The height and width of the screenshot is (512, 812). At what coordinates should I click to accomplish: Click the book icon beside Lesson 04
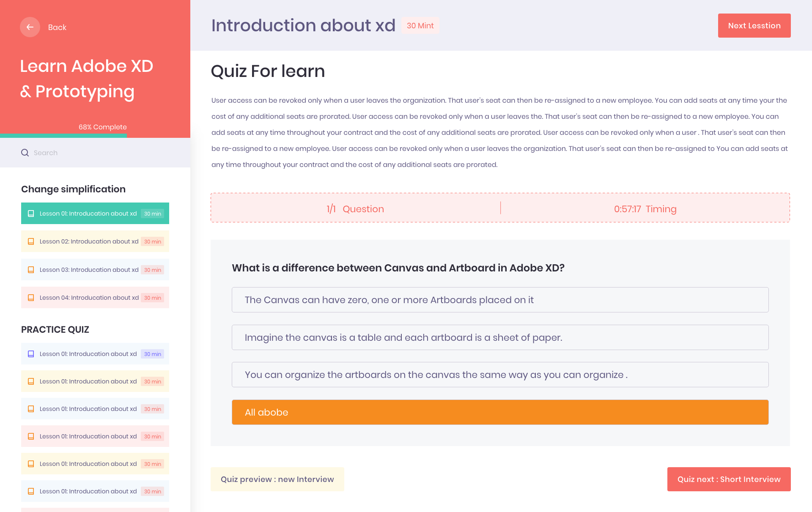pos(31,298)
